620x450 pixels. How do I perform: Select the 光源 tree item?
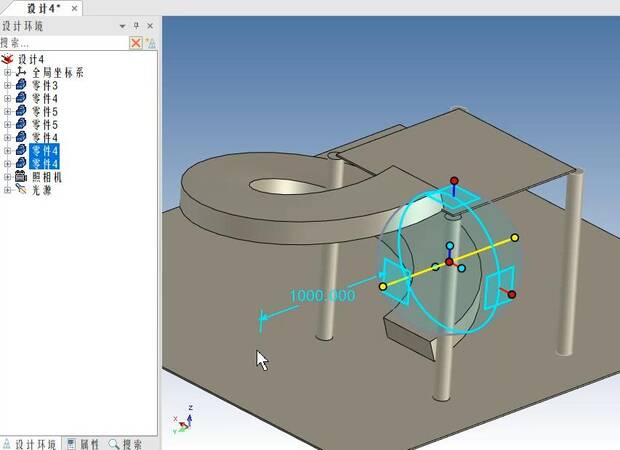click(x=42, y=190)
